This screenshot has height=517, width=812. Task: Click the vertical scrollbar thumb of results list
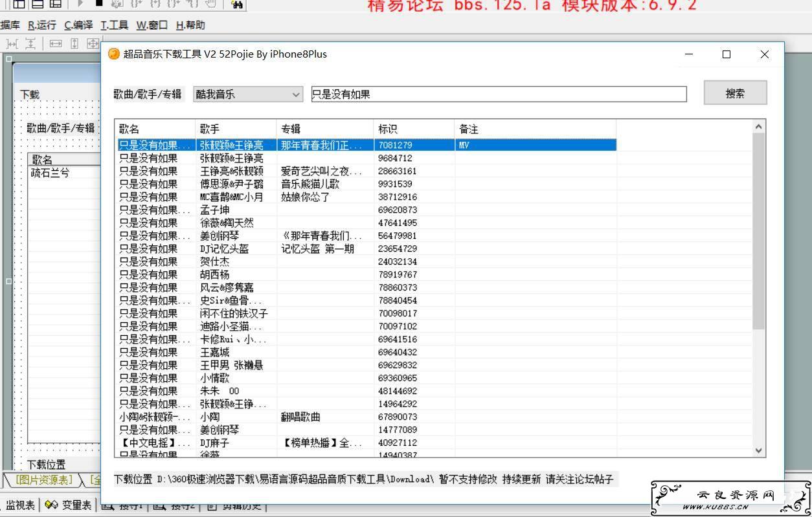[x=759, y=232]
